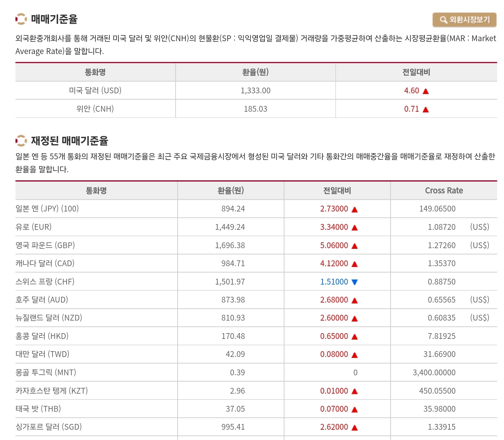Click the 유로 (EUR) row label

[x=33, y=227]
